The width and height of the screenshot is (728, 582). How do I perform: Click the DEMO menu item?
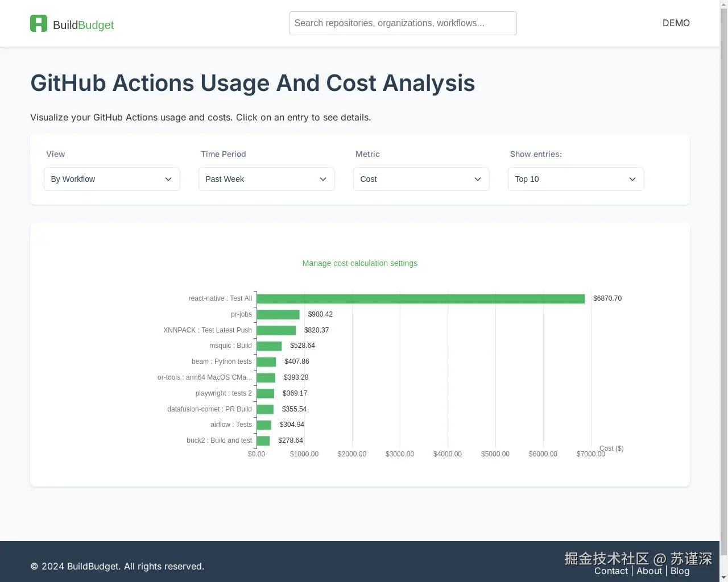click(x=676, y=23)
